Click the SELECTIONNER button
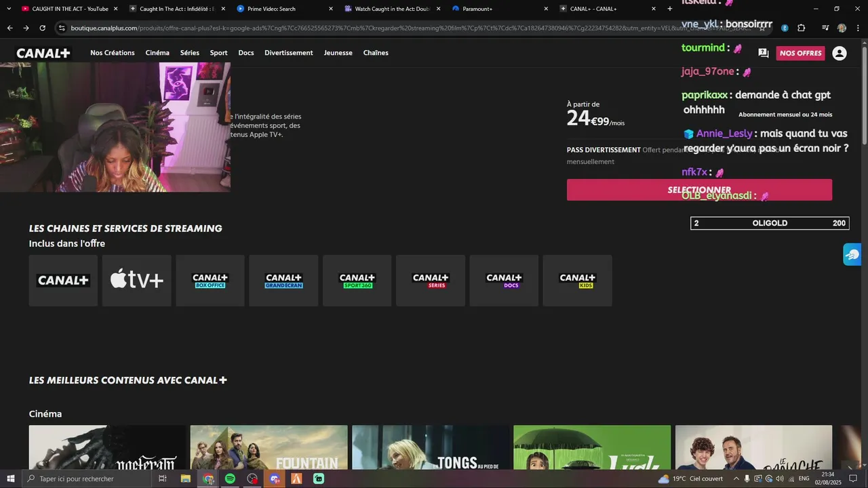Viewport: 868px width, 488px height. pos(699,190)
